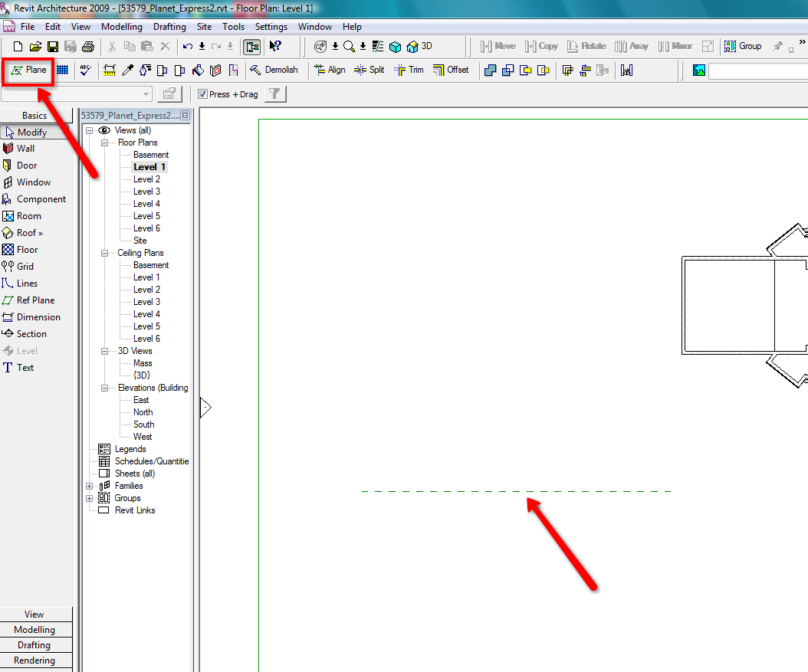Open the Help menu
The width and height of the screenshot is (808, 672).
(x=352, y=27)
